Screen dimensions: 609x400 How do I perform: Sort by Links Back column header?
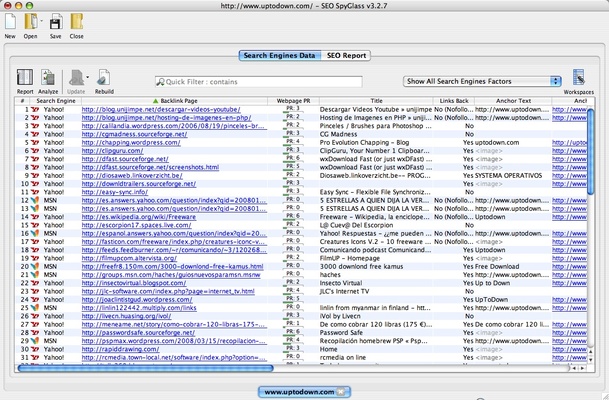454,101
